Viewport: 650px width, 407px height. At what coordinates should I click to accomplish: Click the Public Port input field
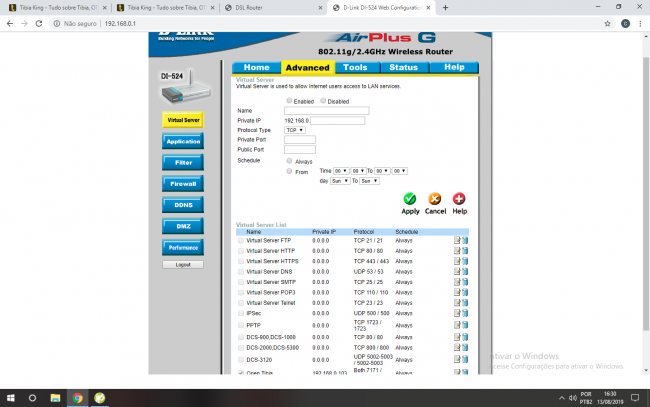point(300,150)
